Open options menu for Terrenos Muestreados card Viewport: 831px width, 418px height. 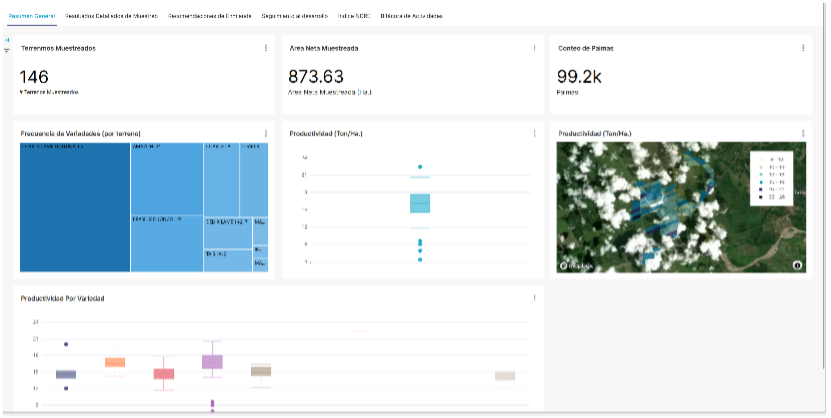(x=266, y=48)
